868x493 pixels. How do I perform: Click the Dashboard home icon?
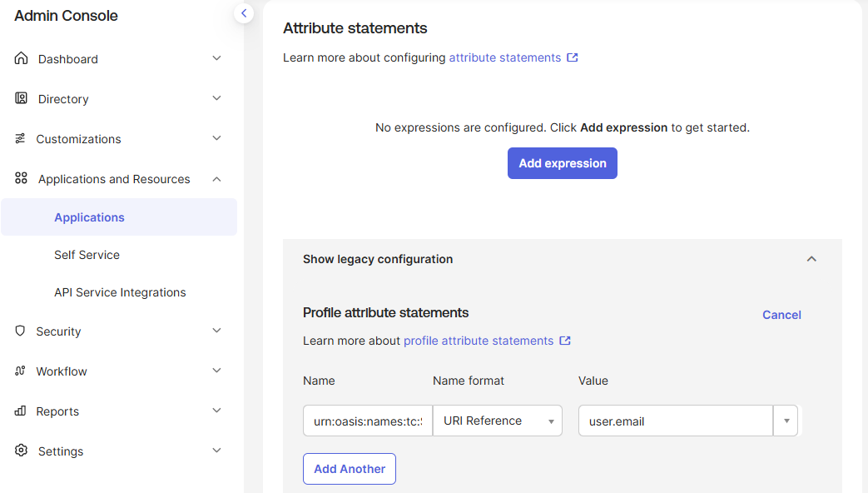coord(21,58)
